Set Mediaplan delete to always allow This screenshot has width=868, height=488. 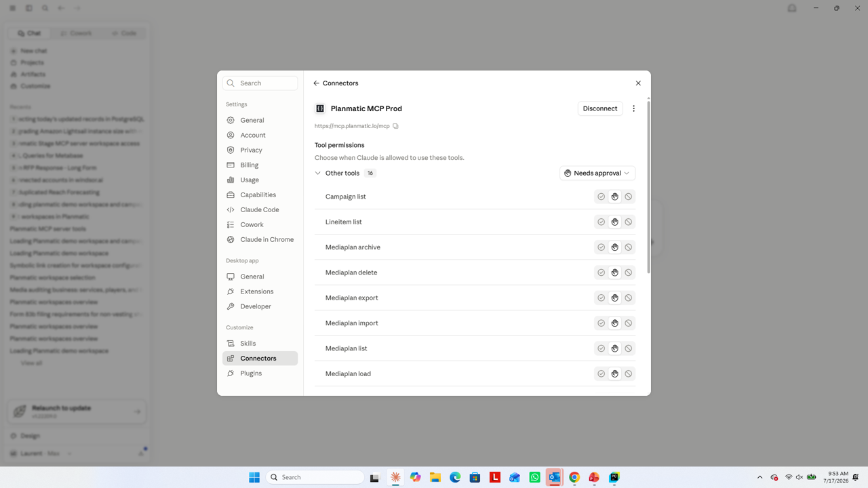[601, 272]
